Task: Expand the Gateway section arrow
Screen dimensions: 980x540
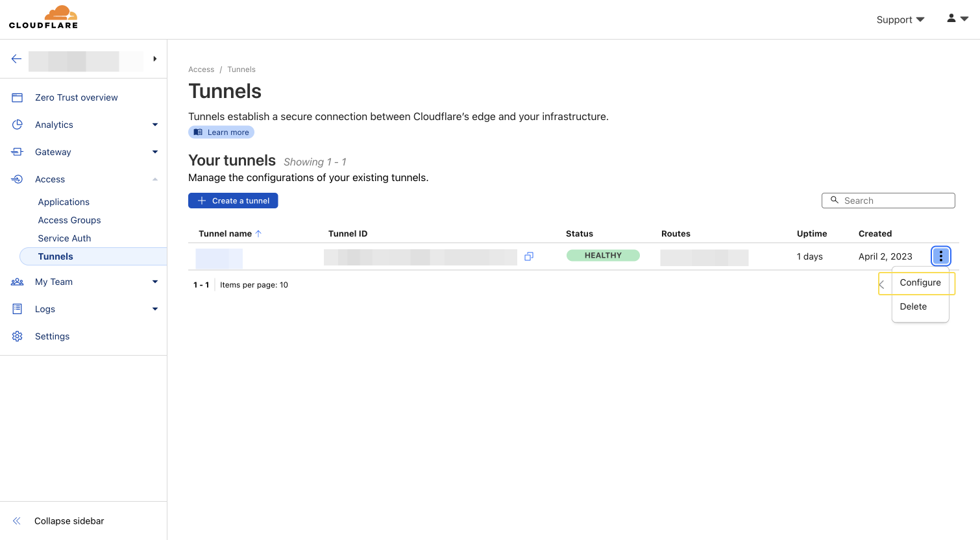Action: (x=155, y=152)
